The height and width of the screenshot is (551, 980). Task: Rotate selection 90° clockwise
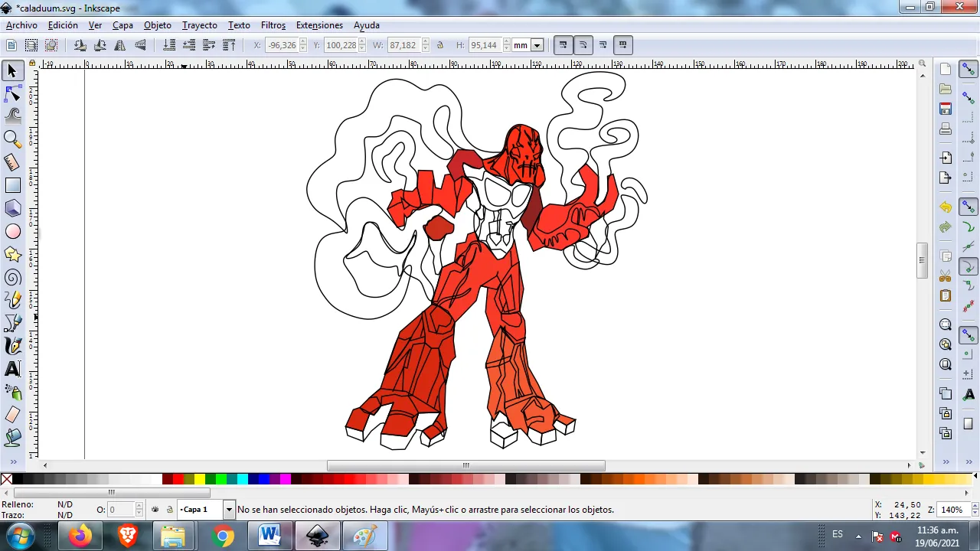100,45
